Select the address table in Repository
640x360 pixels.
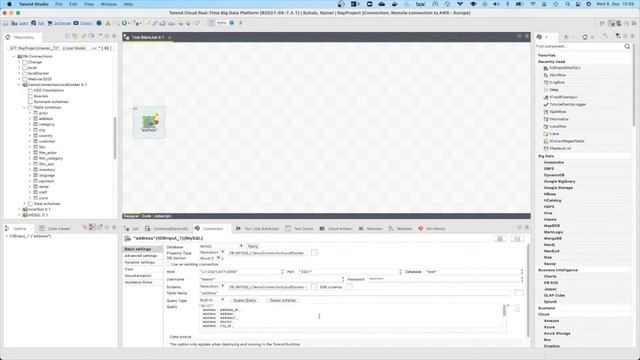pos(46,119)
